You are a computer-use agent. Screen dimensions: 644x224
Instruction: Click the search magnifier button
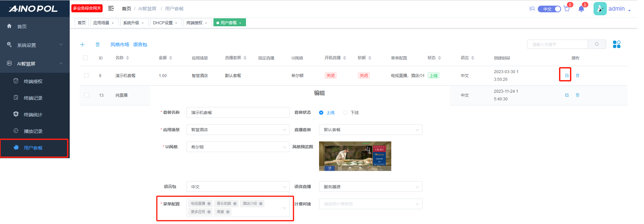coord(597,44)
